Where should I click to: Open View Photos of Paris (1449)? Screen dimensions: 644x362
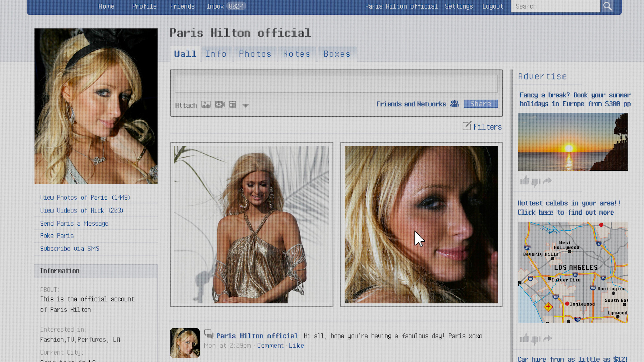(x=85, y=197)
